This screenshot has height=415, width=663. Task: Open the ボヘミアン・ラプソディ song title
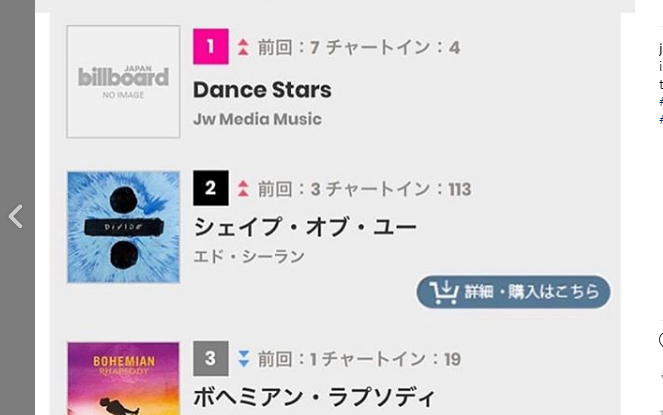tap(314, 397)
